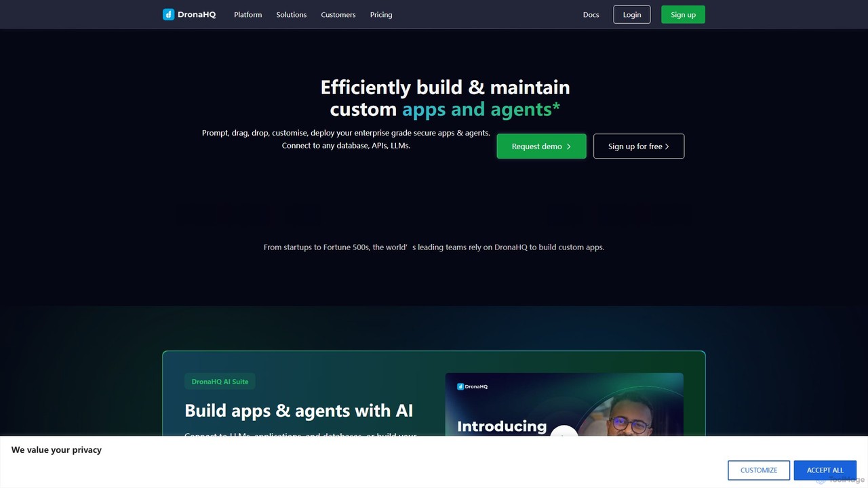The width and height of the screenshot is (868, 488).
Task: Click the Login button
Action: point(631,14)
